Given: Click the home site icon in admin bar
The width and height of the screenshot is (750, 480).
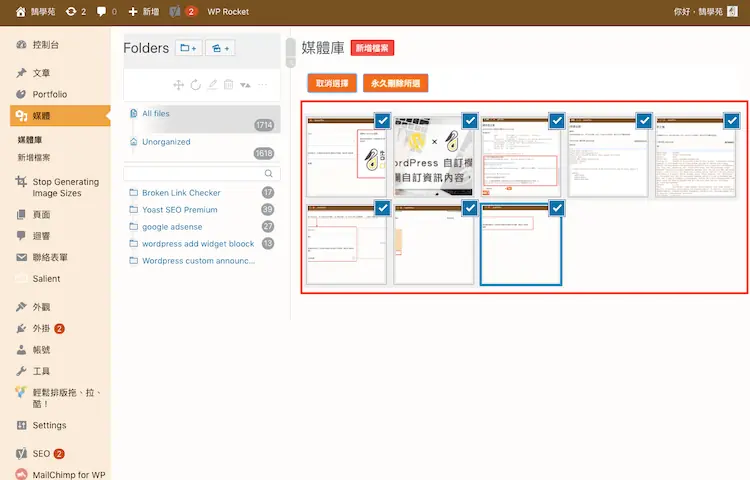Looking at the screenshot, I should 21,12.
